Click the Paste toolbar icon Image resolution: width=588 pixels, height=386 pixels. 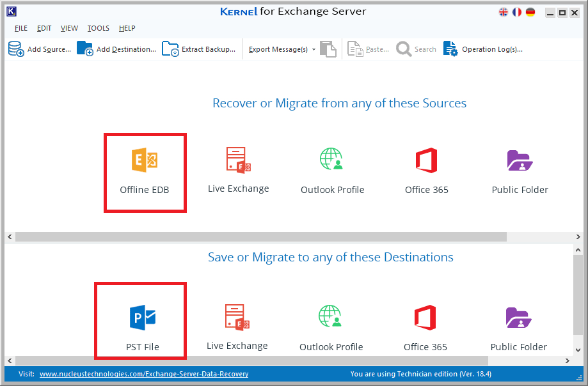(355, 49)
